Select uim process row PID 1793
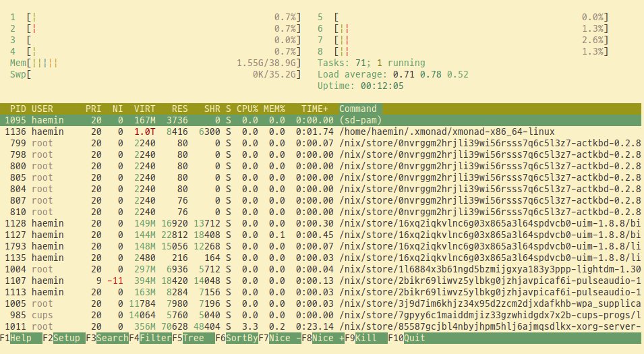This screenshot has width=644, height=354. point(320,246)
